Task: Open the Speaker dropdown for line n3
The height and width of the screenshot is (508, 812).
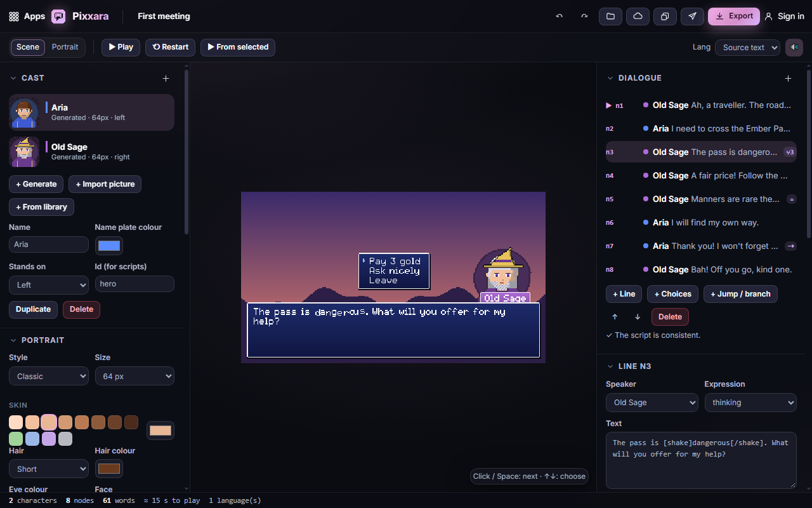Action: [x=652, y=403]
